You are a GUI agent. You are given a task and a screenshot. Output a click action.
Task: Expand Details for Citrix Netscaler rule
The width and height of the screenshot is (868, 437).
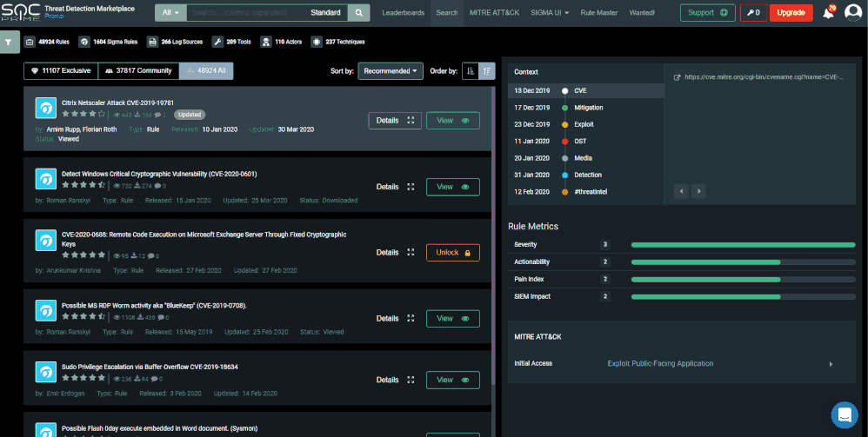coord(395,121)
